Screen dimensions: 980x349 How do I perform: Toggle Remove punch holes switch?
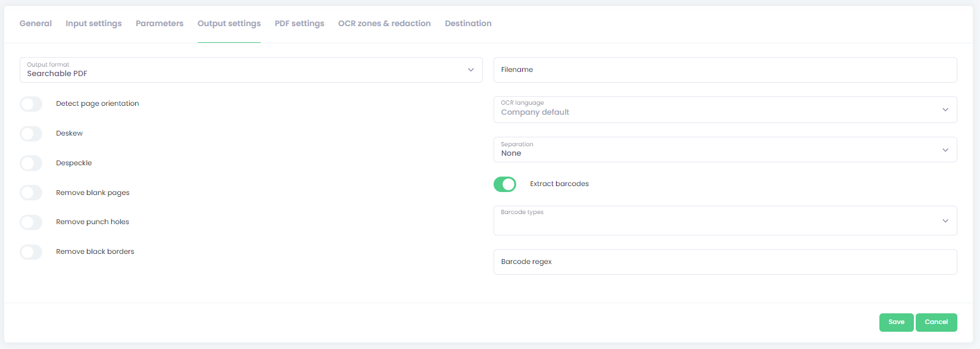point(31,222)
